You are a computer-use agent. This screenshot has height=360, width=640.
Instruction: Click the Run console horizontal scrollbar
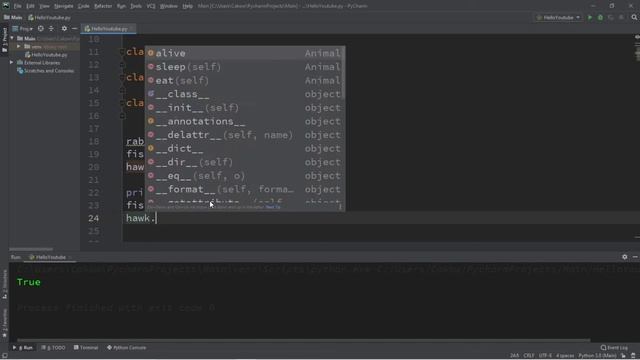coord(303,340)
